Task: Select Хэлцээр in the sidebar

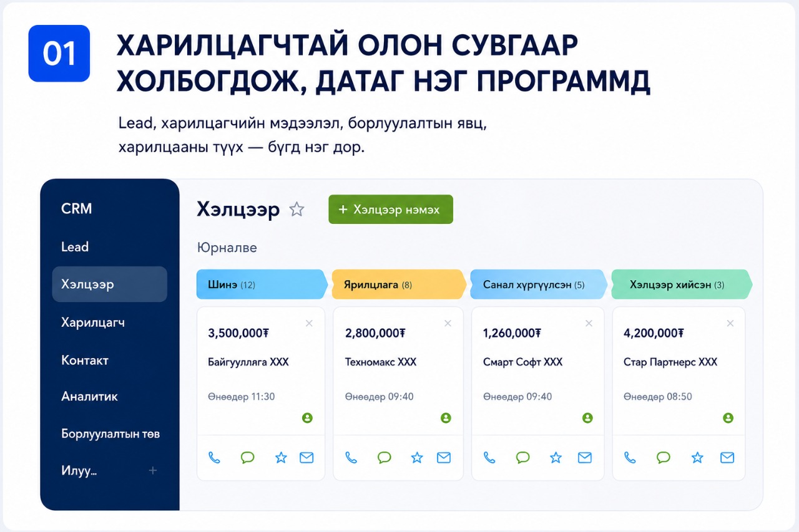Action: click(110, 284)
